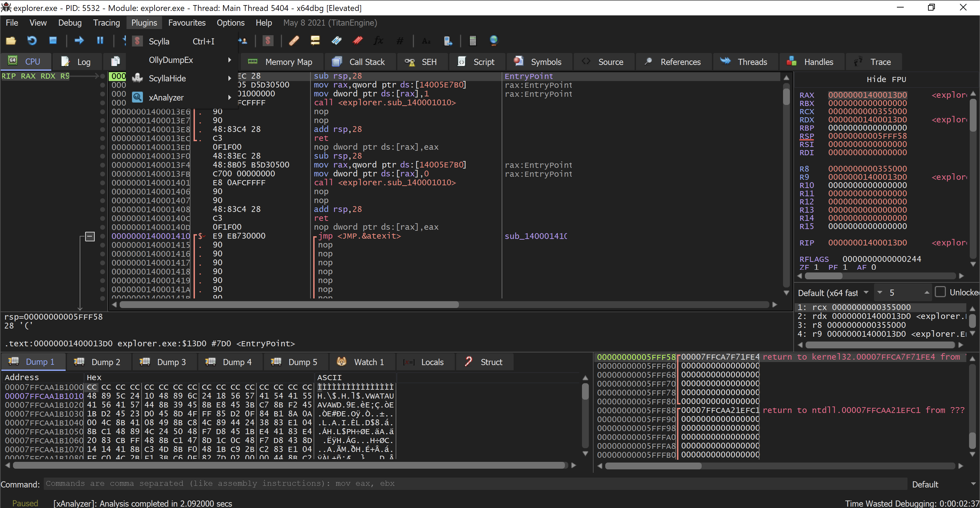
Task: Click jmp <JMP.&atexit> instruction
Action: [x=359, y=236]
